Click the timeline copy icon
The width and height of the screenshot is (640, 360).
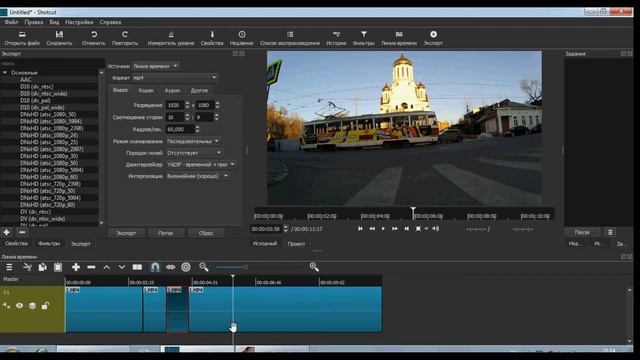(x=42, y=267)
